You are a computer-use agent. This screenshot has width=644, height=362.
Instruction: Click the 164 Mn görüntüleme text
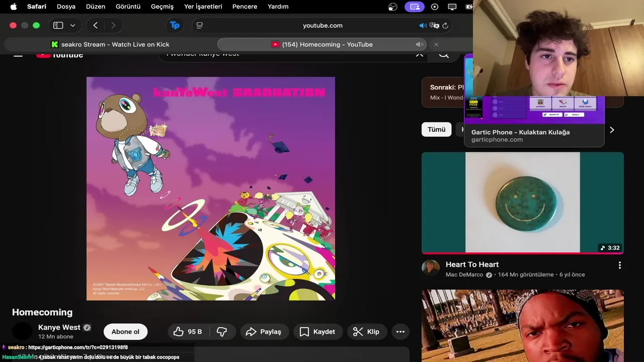(526, 275)
